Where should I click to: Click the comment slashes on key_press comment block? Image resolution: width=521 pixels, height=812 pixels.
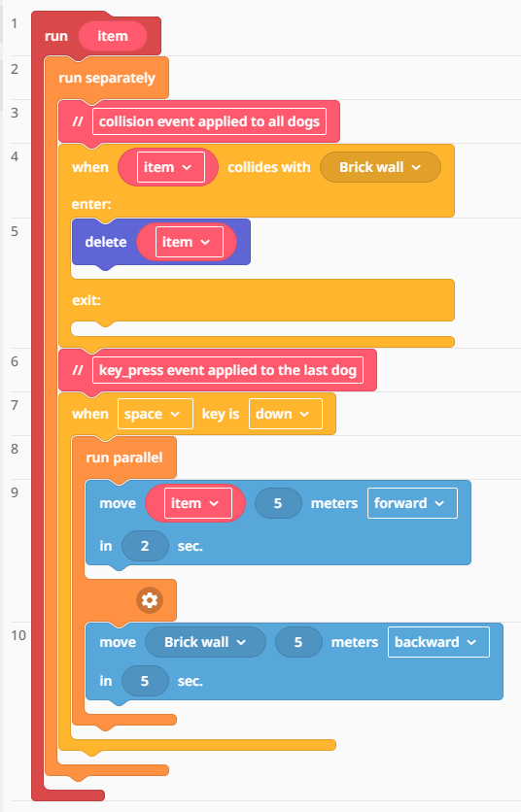click(x=78, y=370)
